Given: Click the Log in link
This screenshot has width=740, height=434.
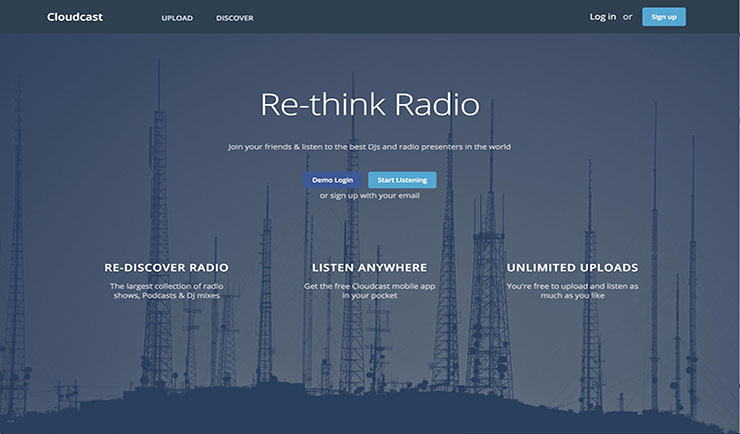Looking at the screenshot, I should (603, 17).
